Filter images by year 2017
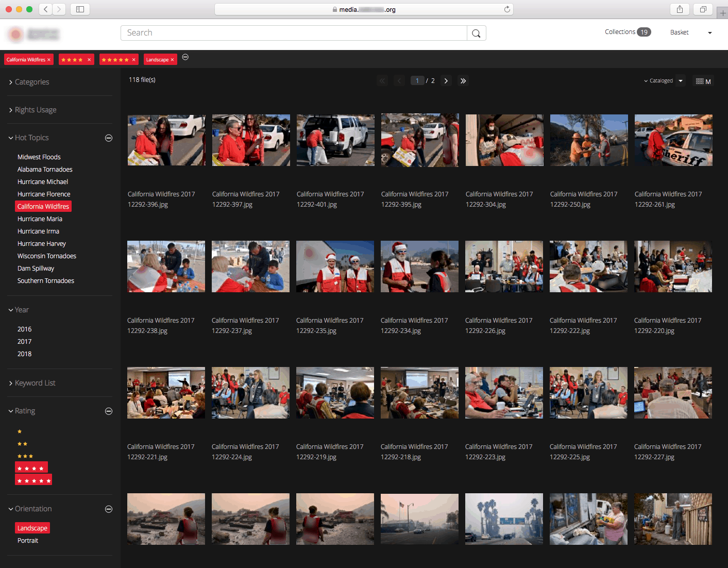Viewport: 728px width, 568px height. tap(24, 341)
